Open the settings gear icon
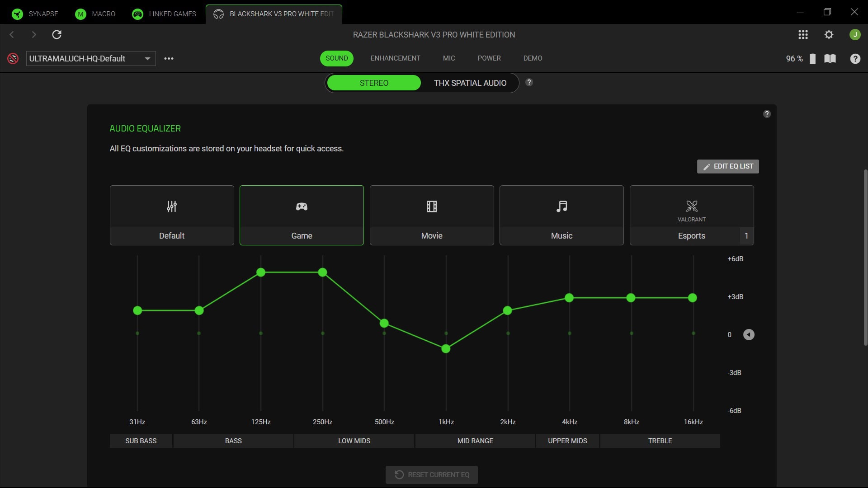 [x=829, y=34]
